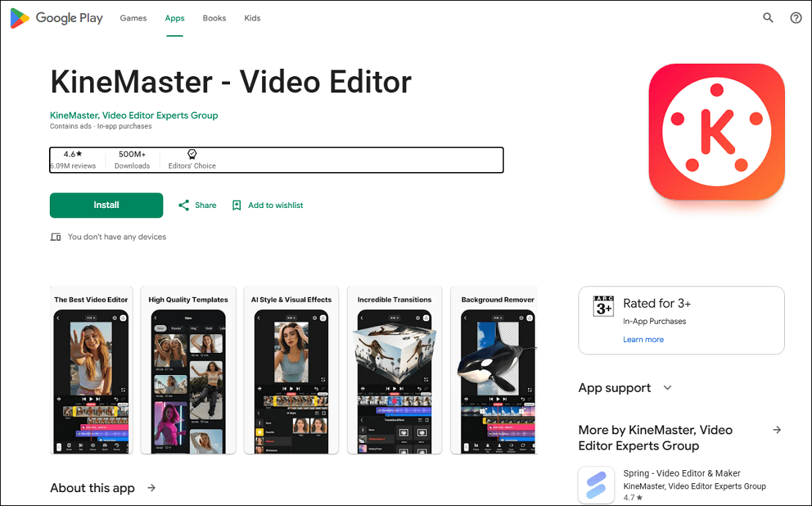Image resolution: width=812 pixels, height=506 pixels.
Task: Open Incredible Transitions screenshot
Action: [x=395, y=371]
